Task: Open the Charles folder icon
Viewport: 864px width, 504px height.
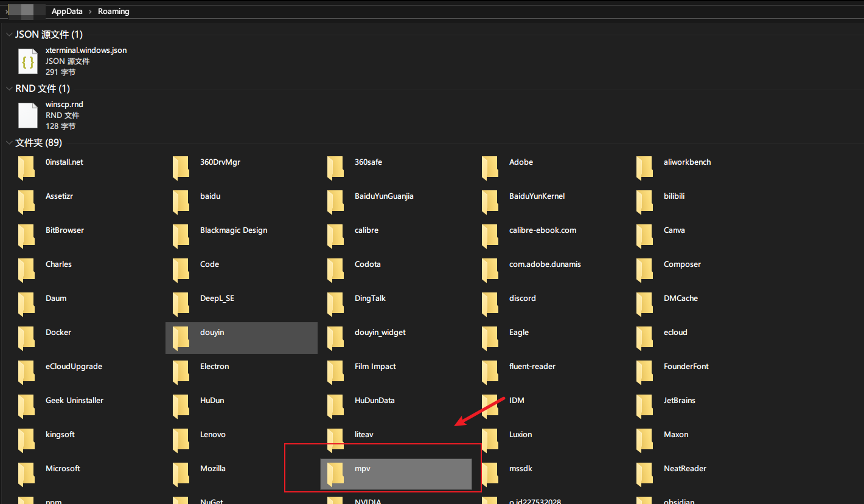Action: [26, 271]
